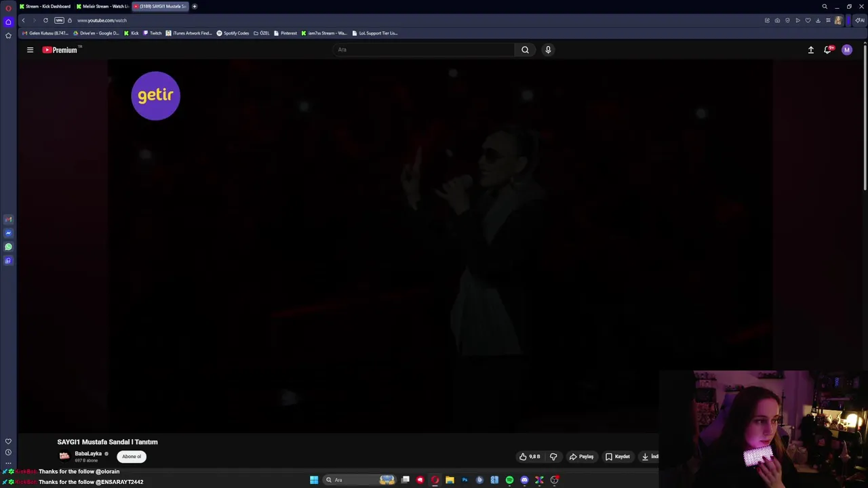Open the Drive'ım Google Drive bookmark
868x488 pixels.
[x=96, y=33]
